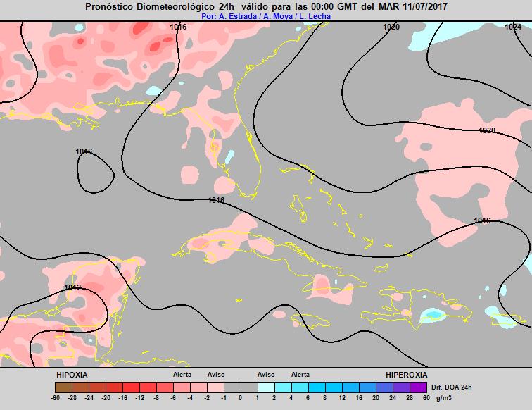Click the light blue hyperoxia patch over Hispaniola
This screenshot has width=532, height=410.
(x=432, y=315)
